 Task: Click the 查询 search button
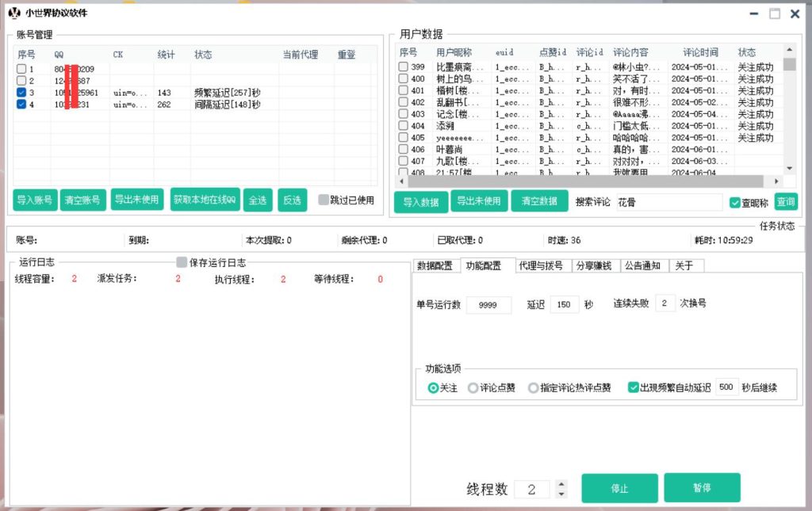coord(786,201)
